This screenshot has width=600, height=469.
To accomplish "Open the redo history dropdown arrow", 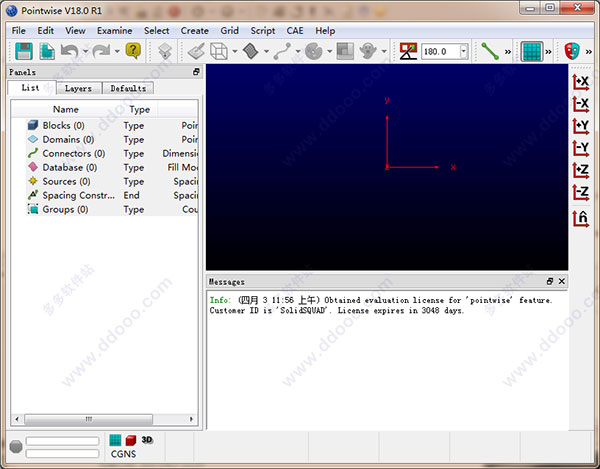I will pos(117,51).
